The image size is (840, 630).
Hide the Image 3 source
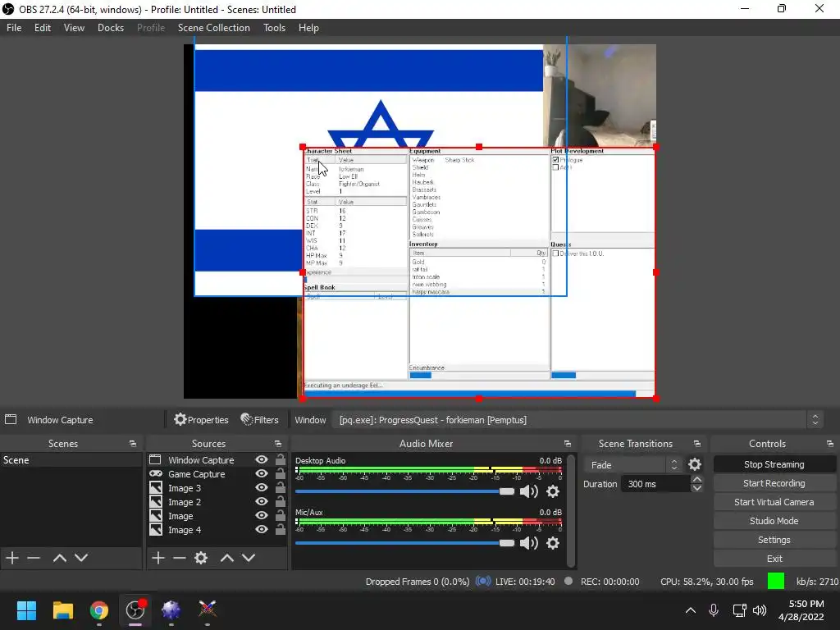click(x=262, y=487)
